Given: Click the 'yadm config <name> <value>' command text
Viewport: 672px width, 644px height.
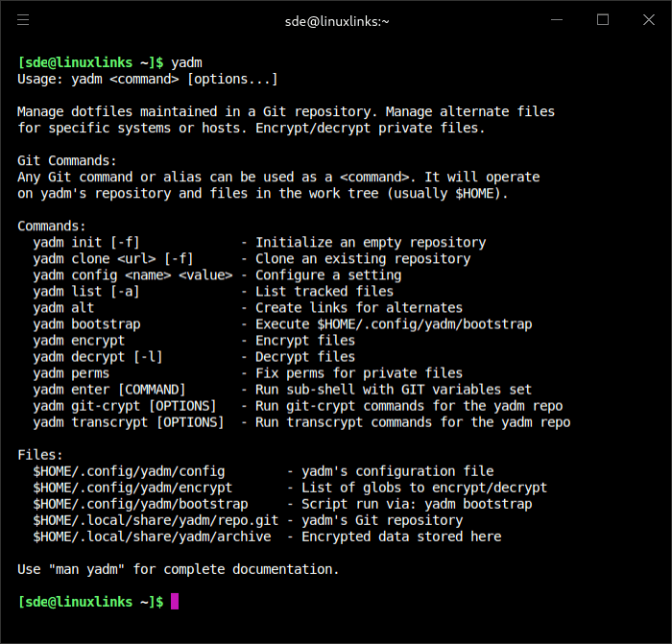Looking at the screenshot, I should pos(132,275).
